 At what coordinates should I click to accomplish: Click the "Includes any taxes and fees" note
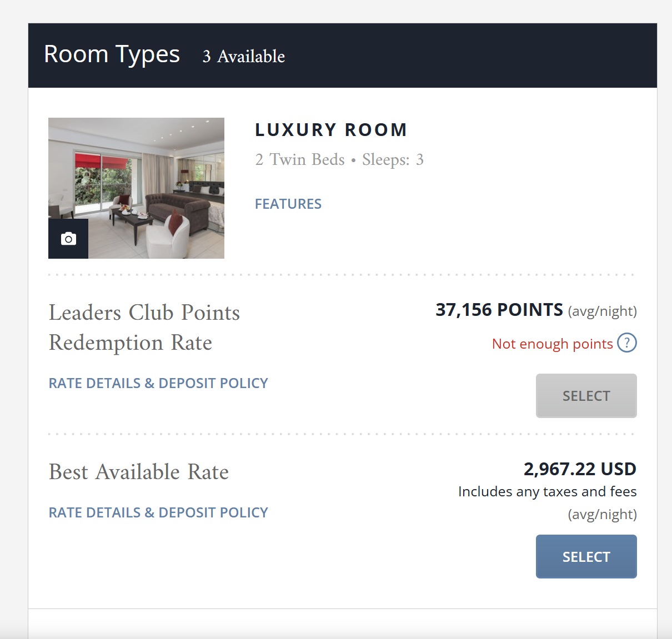point(547,491)
